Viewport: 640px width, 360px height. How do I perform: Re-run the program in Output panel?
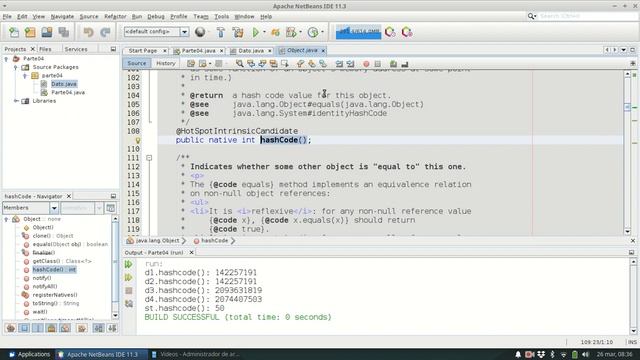tap(129, 264)
